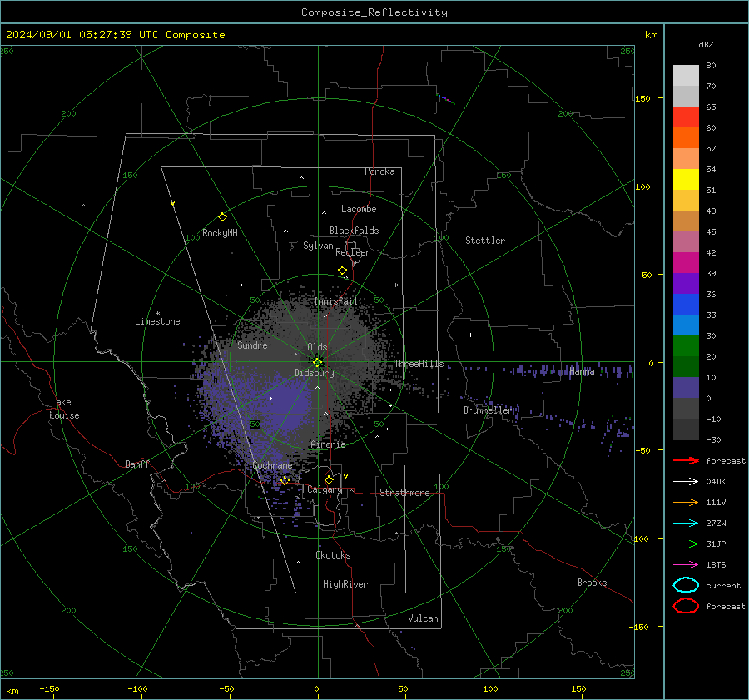The image size is (749, 700).
Task: Click the Banff label on map
Action: pyautogui.click(x=137, y=464)
